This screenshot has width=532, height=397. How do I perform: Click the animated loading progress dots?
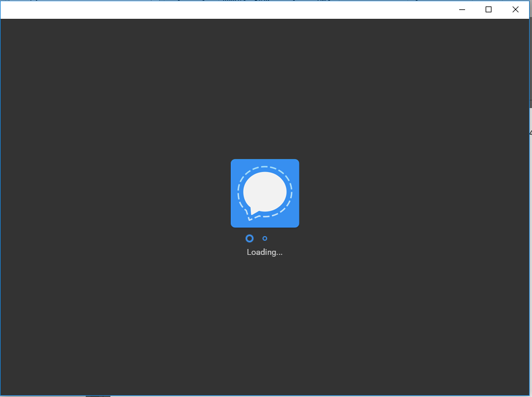[x=257, y=238]
